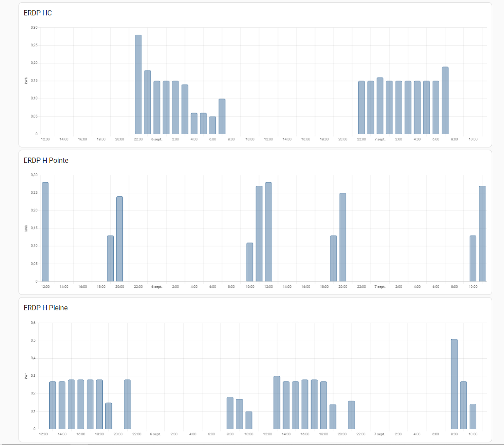The width and height of the screenshot is (504, 445).
Task: Click the tallest bar in ERDP H Pleine chart
Action: pyautogui.click(x=454, y=384)
